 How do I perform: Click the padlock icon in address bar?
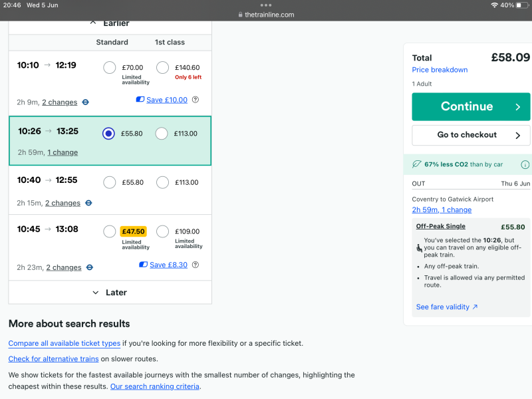[x=240, y=15]
